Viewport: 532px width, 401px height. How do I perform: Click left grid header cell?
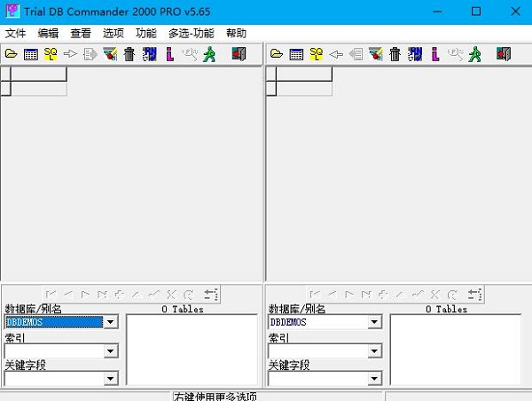click(x=39, y=74)
